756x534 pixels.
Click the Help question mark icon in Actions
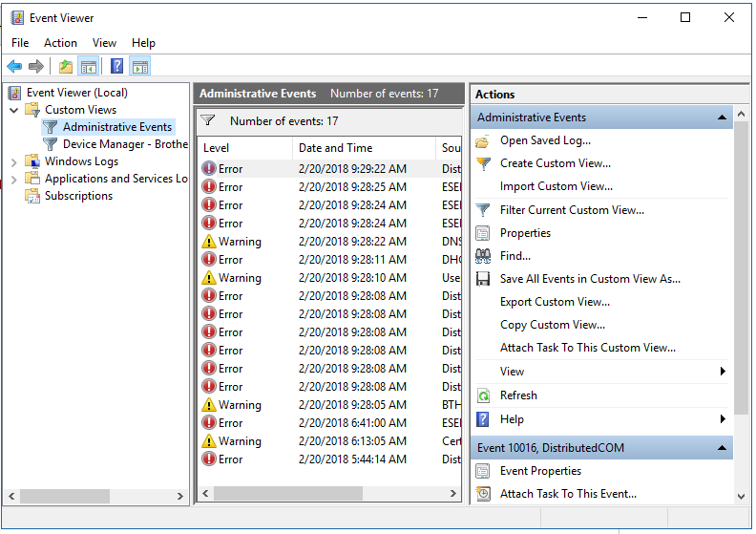[x=483, y=419]
